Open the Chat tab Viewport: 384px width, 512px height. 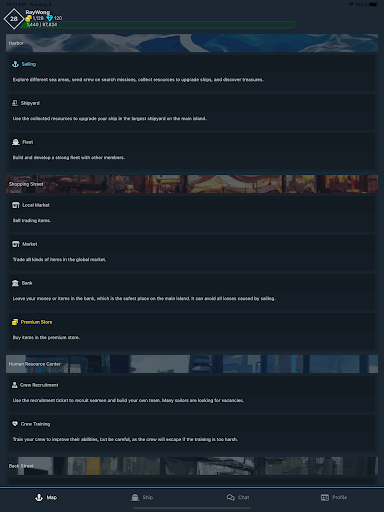[238, 497]
